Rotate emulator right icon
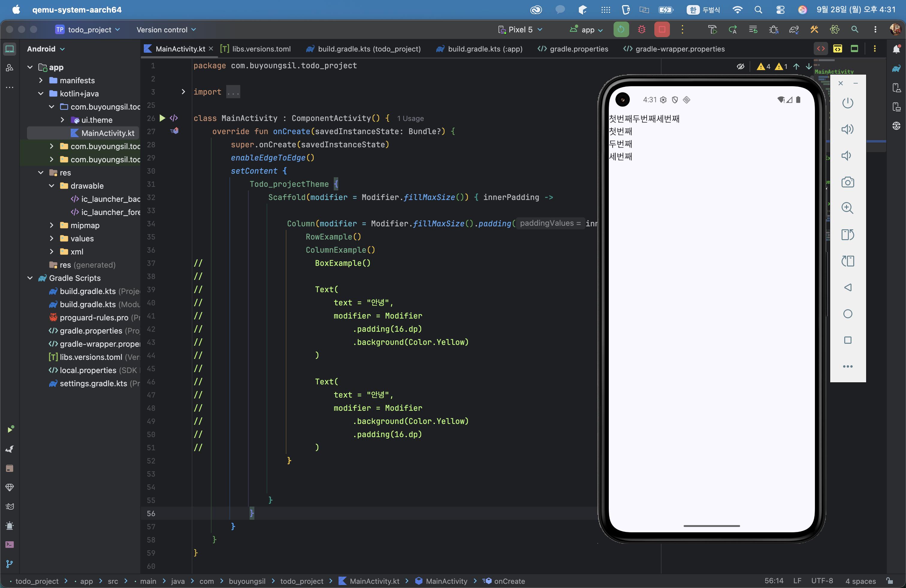This screenshot has height=588, width=906. point(848,261)
